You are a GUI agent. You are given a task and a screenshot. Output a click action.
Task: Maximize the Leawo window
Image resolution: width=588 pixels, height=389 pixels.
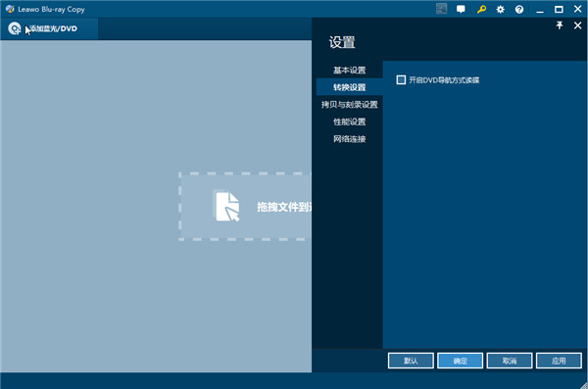(559, 10)
